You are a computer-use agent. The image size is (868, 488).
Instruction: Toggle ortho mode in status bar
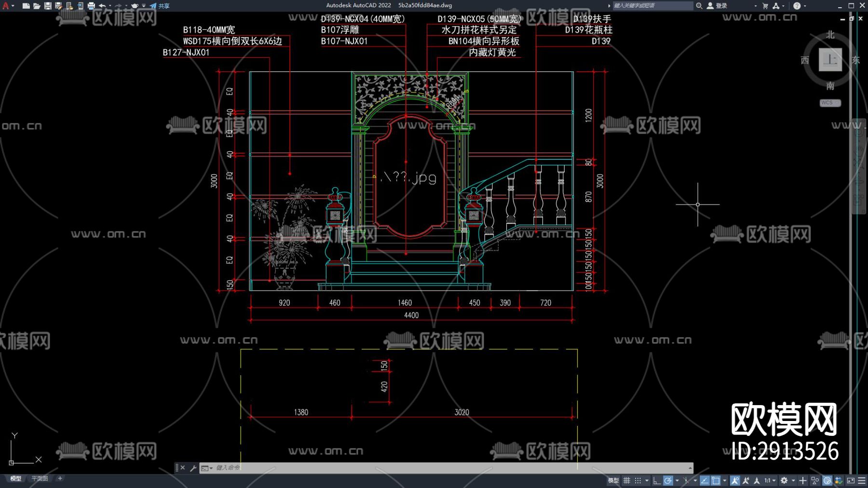[x=657, y=480]
